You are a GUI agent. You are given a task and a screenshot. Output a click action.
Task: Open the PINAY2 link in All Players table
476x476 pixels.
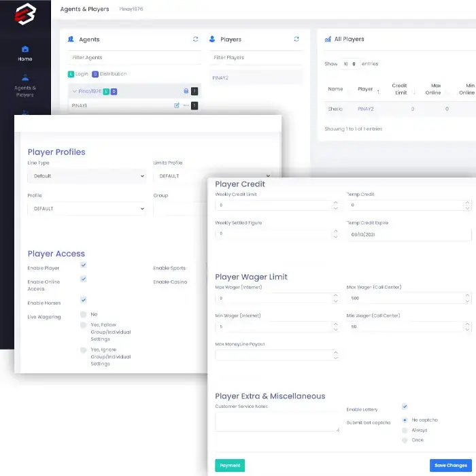point(366,109)
